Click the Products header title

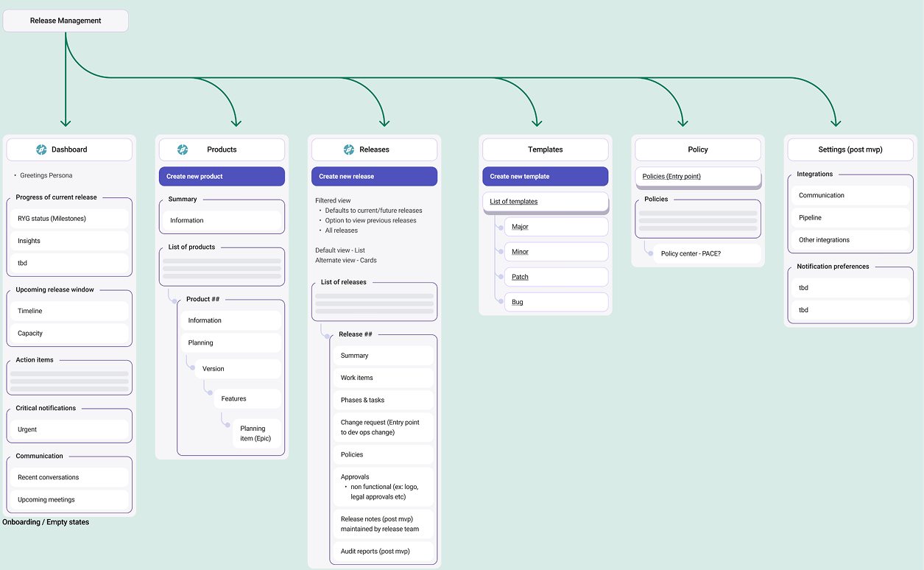[x=222, y=149]
